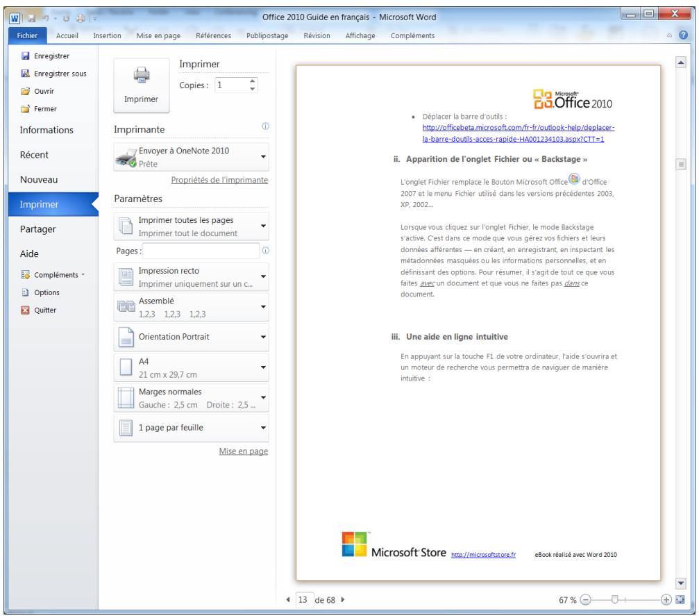Screen dimensions: 699x616
Task: Click the preview scrollbar thumb
Action: point(681,165)
